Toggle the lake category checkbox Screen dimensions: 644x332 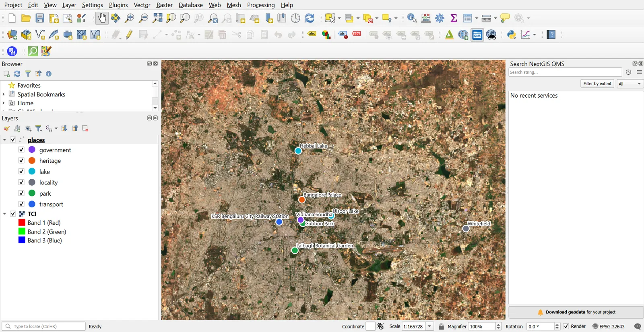click(x=21, y=171)
